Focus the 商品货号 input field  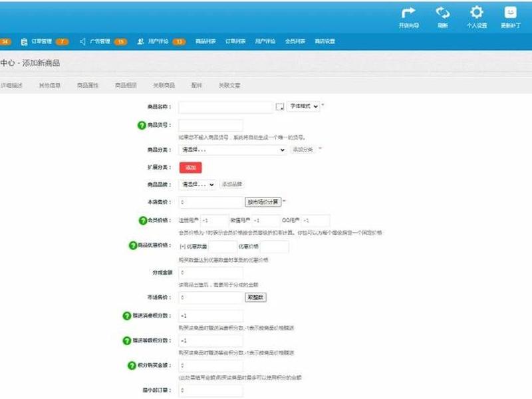point(211,125)
